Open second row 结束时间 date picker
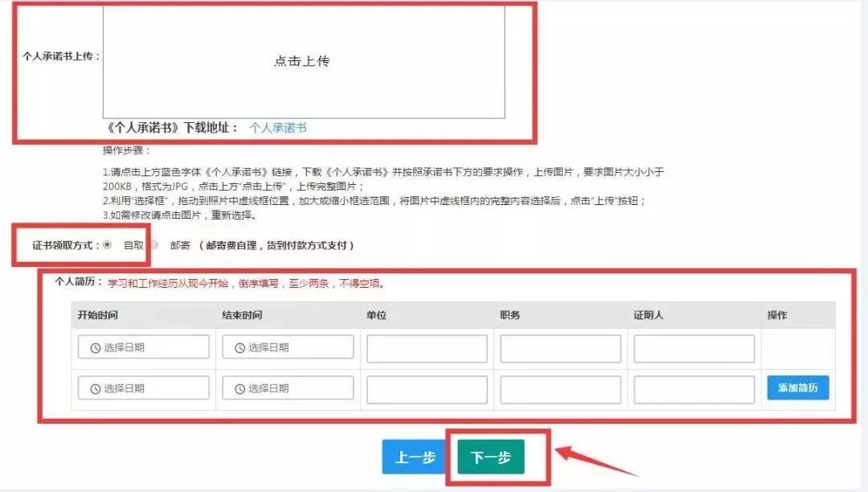 click(x=288, y=388)
